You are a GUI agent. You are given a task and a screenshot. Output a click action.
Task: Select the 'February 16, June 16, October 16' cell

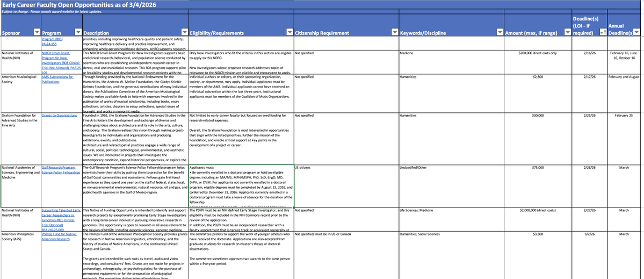click(624, 62)
